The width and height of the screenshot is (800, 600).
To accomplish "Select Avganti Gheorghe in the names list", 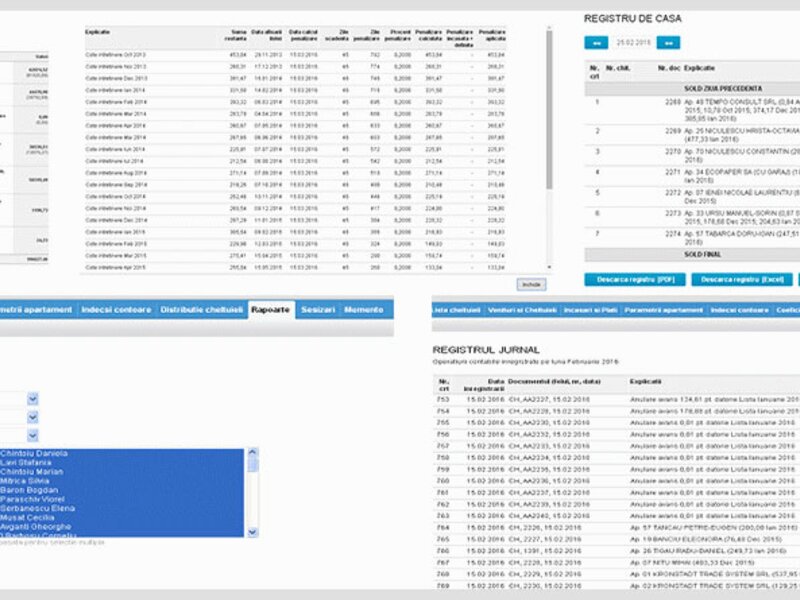I will point(121,527).
